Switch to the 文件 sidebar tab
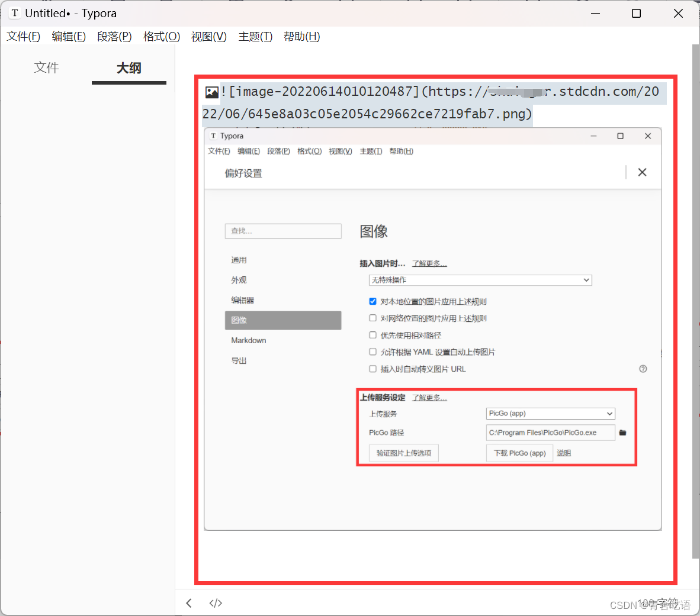The image size is (700, 616). click(x=46, y=67)
